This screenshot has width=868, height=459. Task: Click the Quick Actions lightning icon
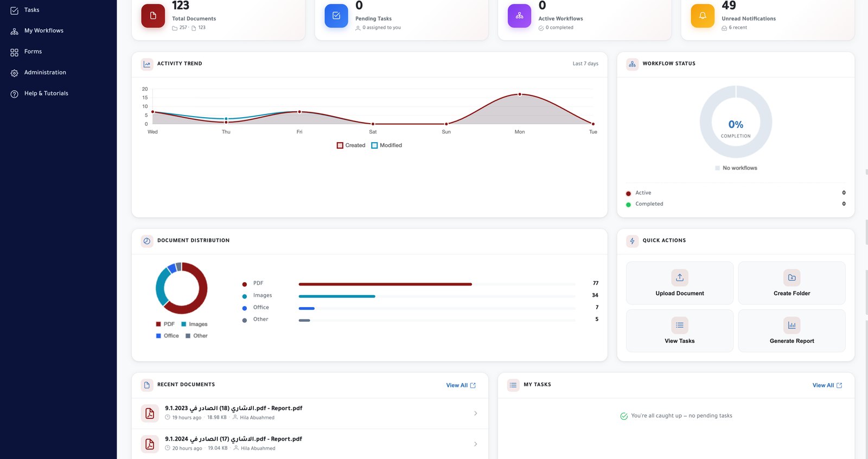[633, 241]
